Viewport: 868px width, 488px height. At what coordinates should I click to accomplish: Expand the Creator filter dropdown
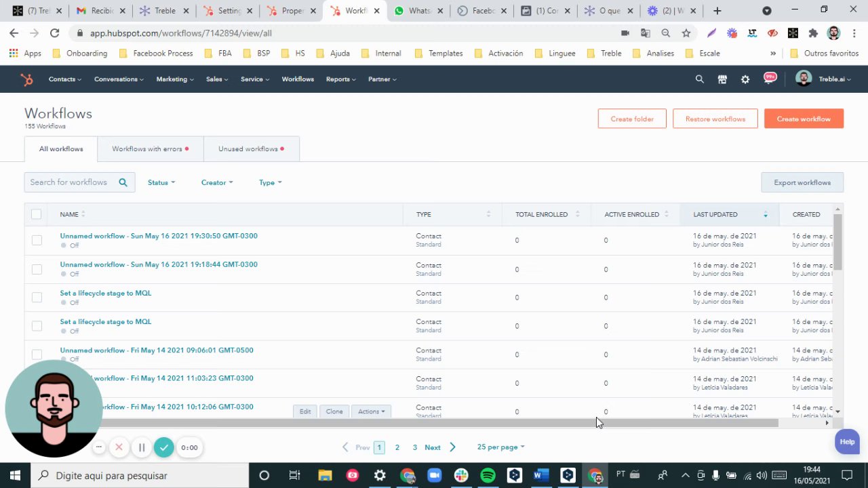217,182
